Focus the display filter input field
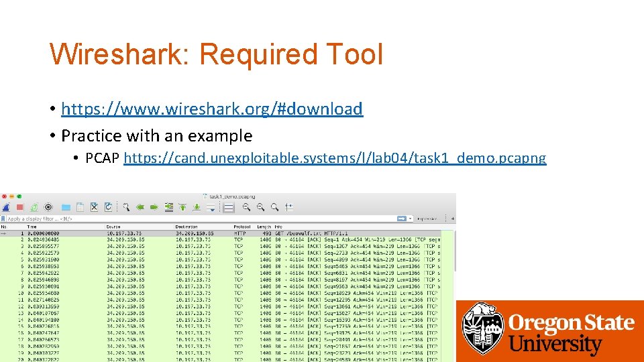The height and width of the screenshot is (362, 644). tap(201, 219)
